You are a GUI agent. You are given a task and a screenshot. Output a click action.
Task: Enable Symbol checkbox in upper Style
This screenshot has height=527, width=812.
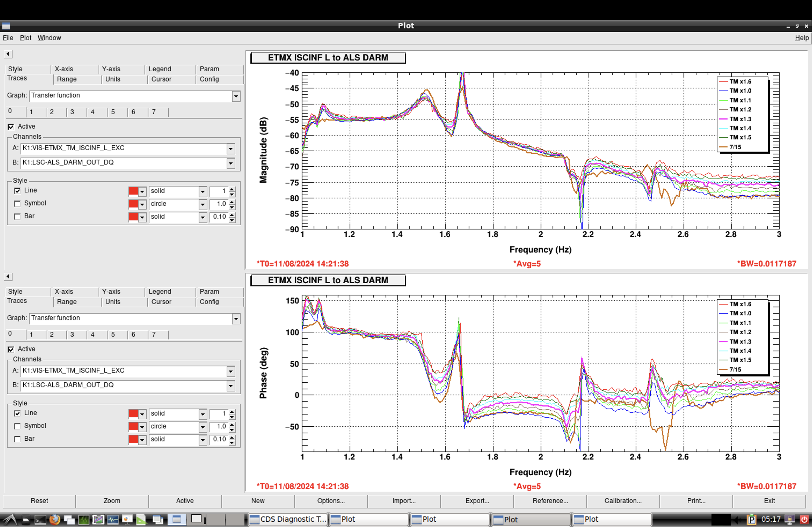[x=17, y=203]
